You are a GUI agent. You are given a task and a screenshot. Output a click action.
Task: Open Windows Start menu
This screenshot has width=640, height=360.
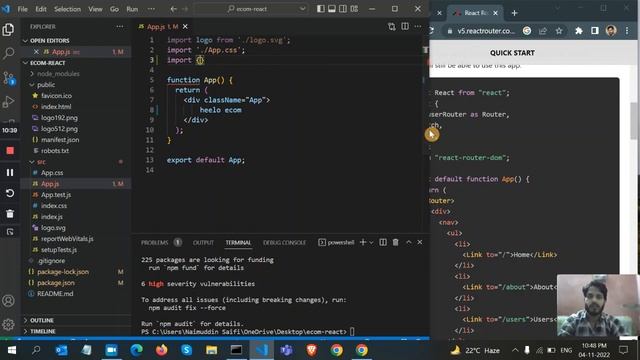click(x=12, y=350)
